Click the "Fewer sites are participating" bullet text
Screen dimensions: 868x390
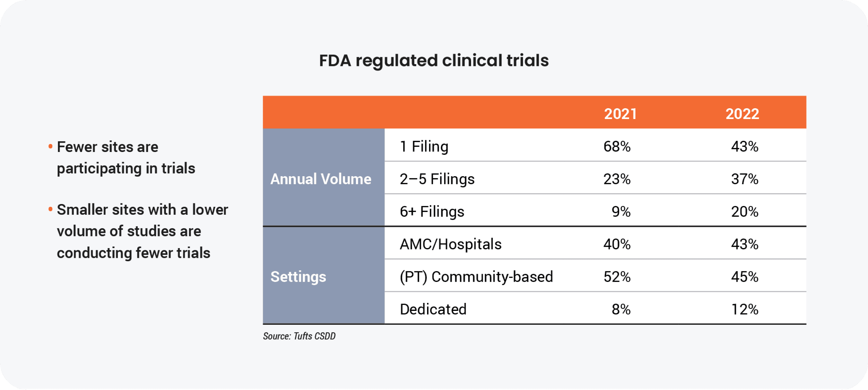coord(126,158)
